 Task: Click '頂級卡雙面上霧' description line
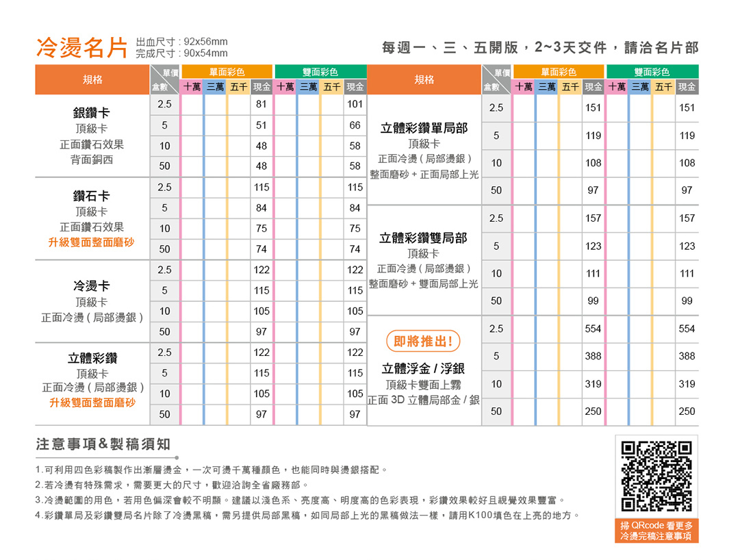pyautogui.click(x=423, y=385)
